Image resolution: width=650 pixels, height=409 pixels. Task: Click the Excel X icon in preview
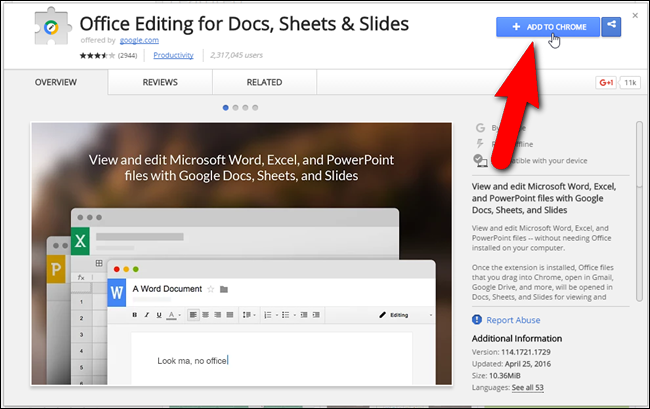(80, 241)
